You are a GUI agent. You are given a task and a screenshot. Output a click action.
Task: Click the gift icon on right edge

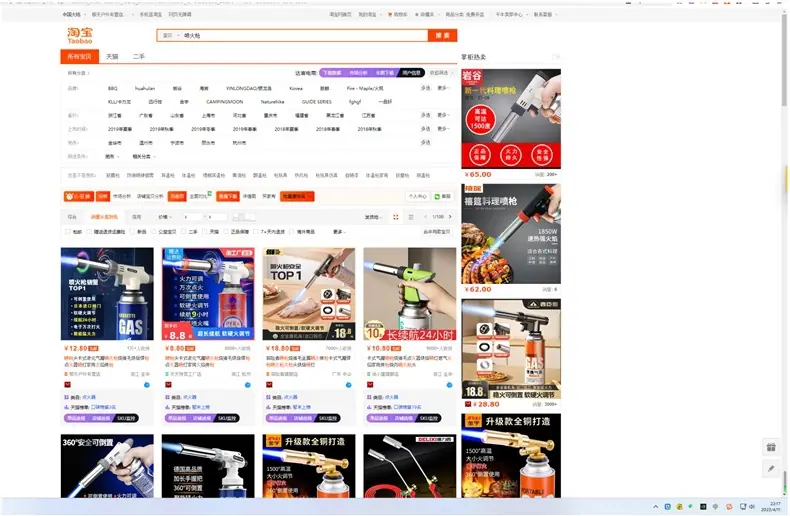771,447
